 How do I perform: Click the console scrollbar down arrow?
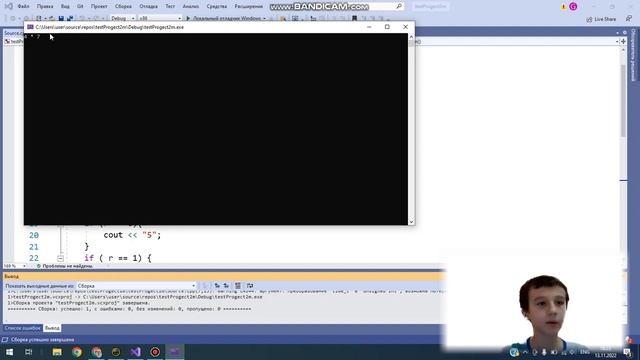click(411, 222)
